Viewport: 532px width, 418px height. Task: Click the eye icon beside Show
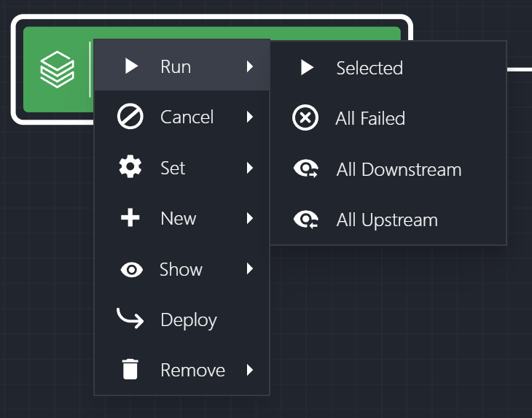[130, 269]
